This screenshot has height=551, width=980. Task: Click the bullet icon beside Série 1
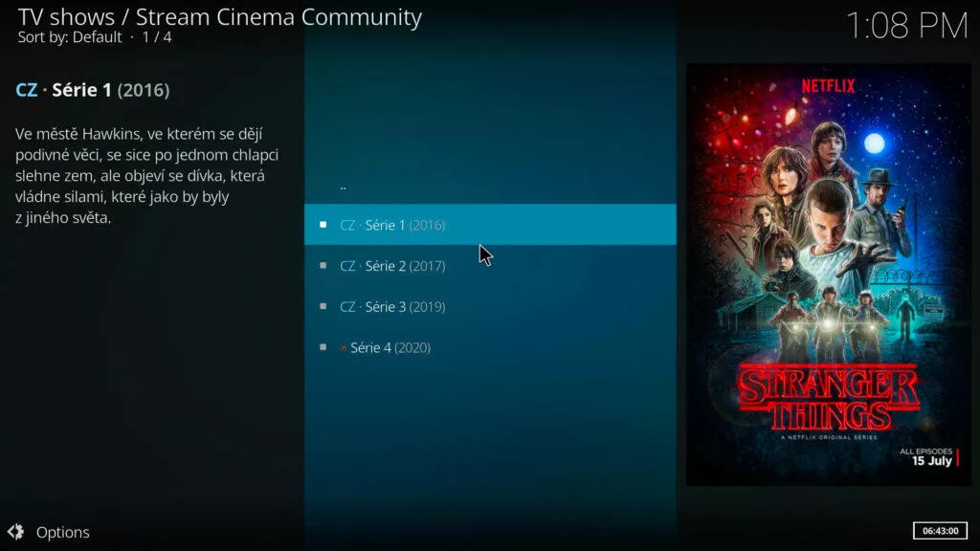coord(323,224)
